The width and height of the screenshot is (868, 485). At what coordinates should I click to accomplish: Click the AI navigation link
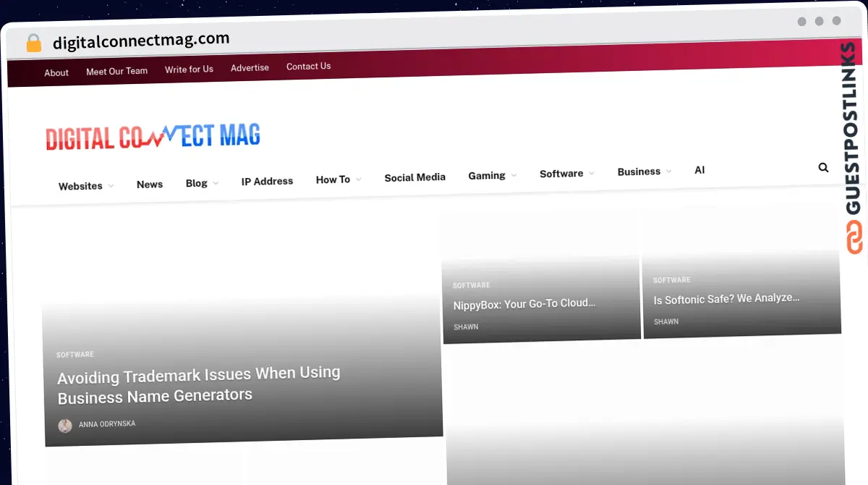pyautogui.click(x=699, y=169)
